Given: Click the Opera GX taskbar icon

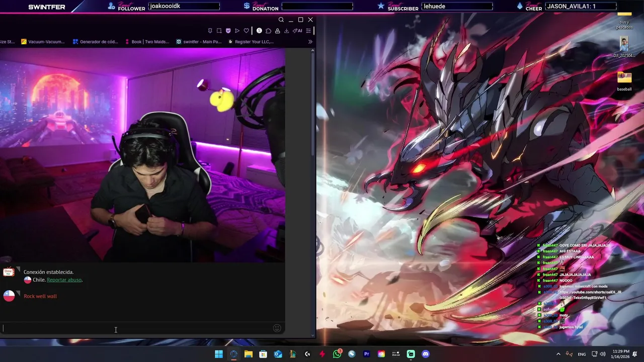Looking at the screenshot, I should click(233, 354).
